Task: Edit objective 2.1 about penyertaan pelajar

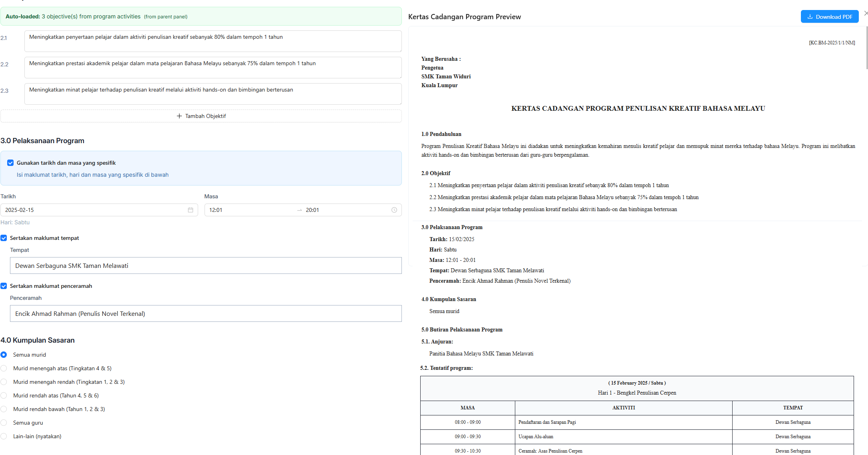Action: (x=213, y=41)
